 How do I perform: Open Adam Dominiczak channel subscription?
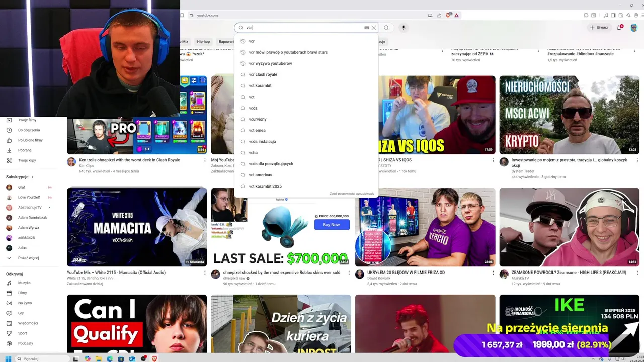point(32,218)
